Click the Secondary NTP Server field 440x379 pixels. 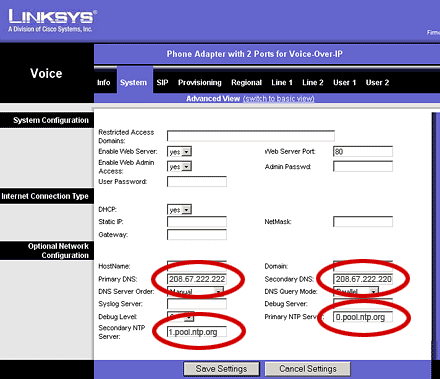point(197,332)
